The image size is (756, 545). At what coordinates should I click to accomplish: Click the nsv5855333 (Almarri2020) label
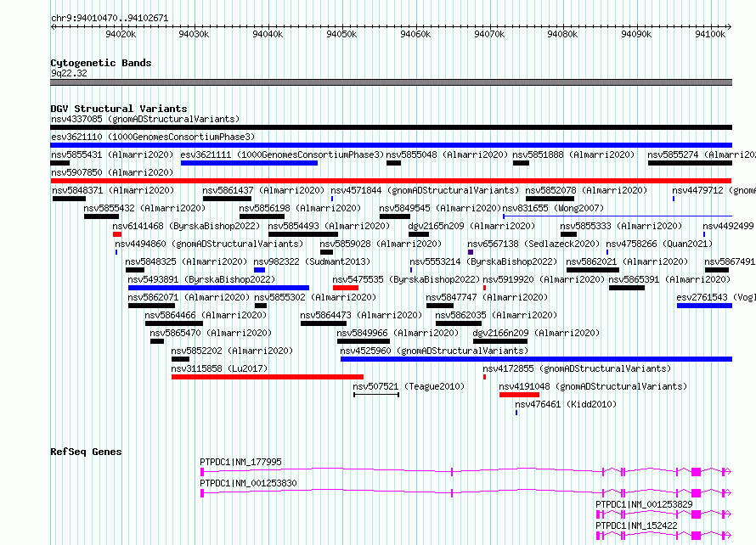click(x=621, y=226)
